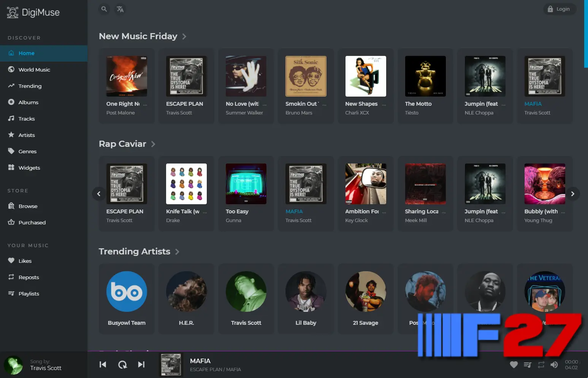Open Albums in sidebar
Image resolution: width=588 pixels, height=378 pixels.
(x=44, y=102)
